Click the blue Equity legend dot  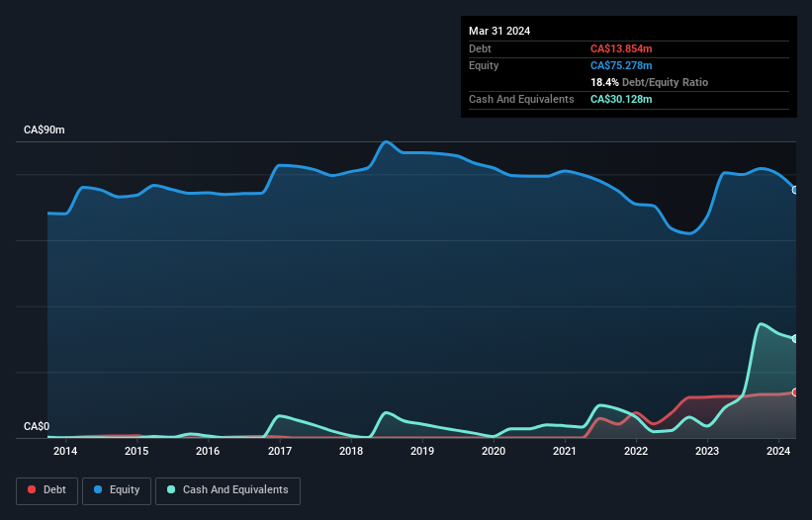coord(98,489)
